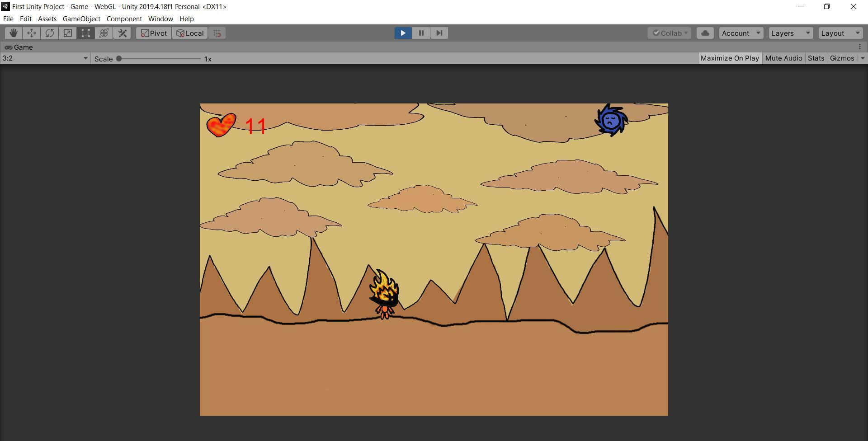The width and height of the screenshot is (868, 441).
Task: Click the Scale slider handle
Action: pyautogui.click(x=119, y=59)
